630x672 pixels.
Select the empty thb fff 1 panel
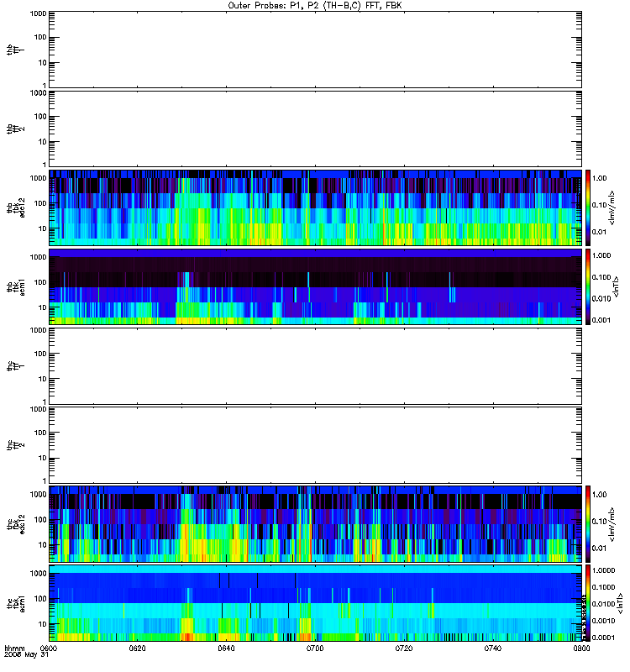coord(315,50)
